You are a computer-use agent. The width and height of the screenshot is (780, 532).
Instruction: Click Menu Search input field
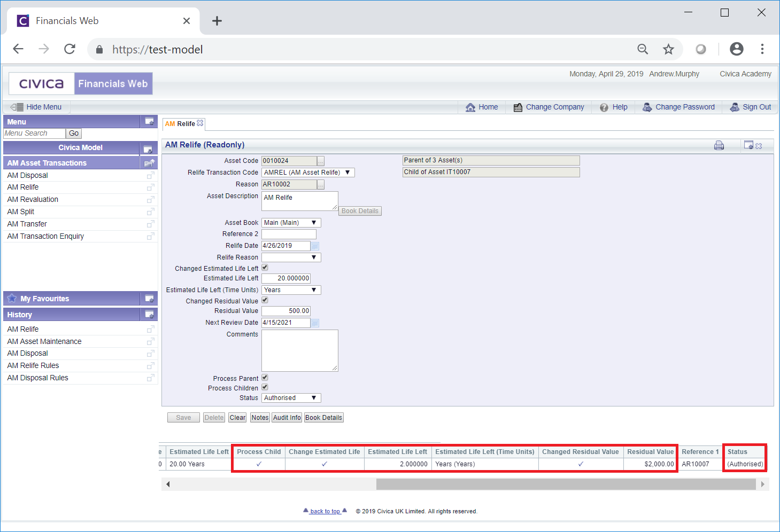pos(35,134)
